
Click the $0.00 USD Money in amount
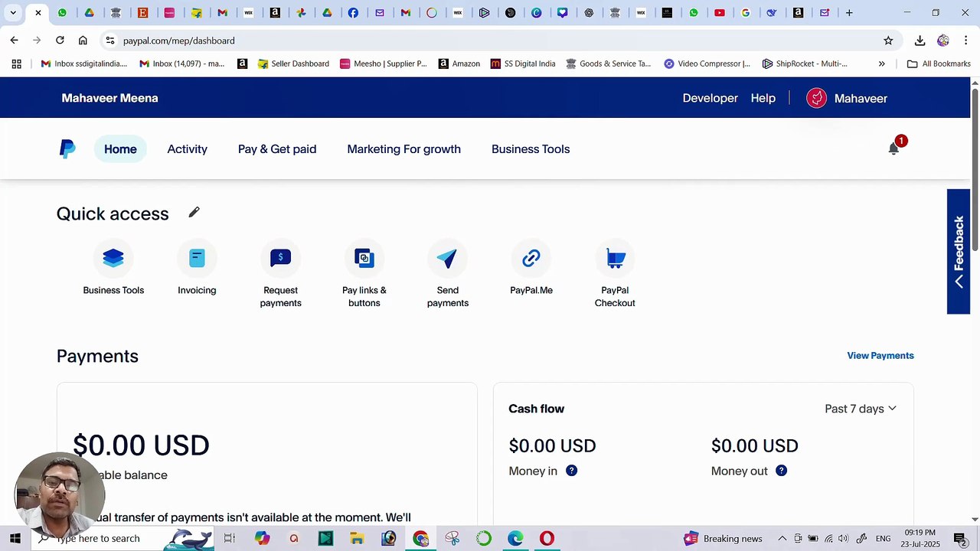coord(552,445)
